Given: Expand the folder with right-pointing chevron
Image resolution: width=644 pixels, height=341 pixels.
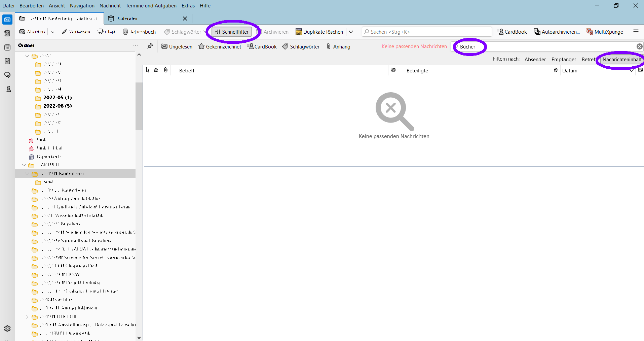Looking at the screenshot, I should click(x=27, y=316).
